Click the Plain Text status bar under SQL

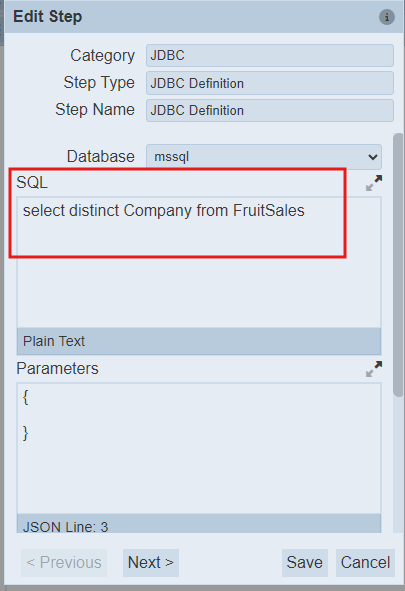pos(199,341)
